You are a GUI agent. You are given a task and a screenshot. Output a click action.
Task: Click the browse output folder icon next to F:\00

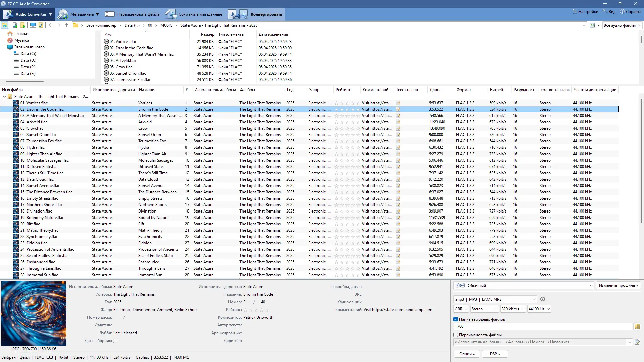[x=637, y=326]
